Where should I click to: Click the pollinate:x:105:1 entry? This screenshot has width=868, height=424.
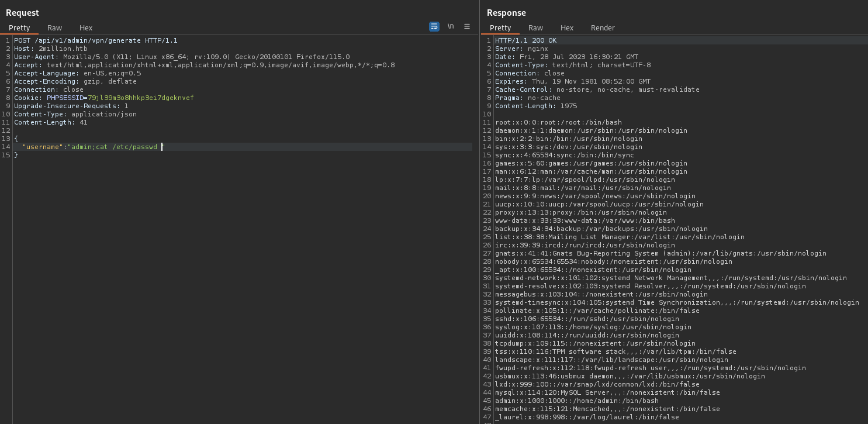[x=597, y=311]
